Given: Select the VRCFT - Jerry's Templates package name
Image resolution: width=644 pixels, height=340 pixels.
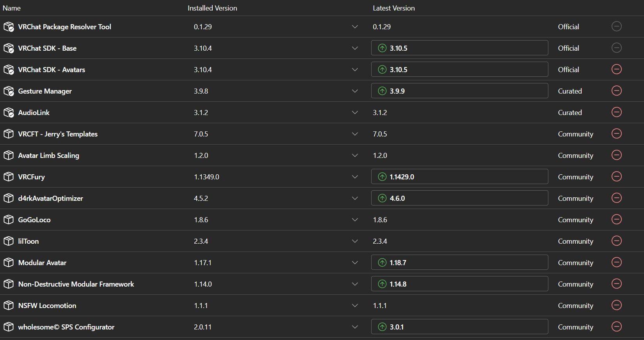Looking at the screenshot, I should tap(58, 134).
